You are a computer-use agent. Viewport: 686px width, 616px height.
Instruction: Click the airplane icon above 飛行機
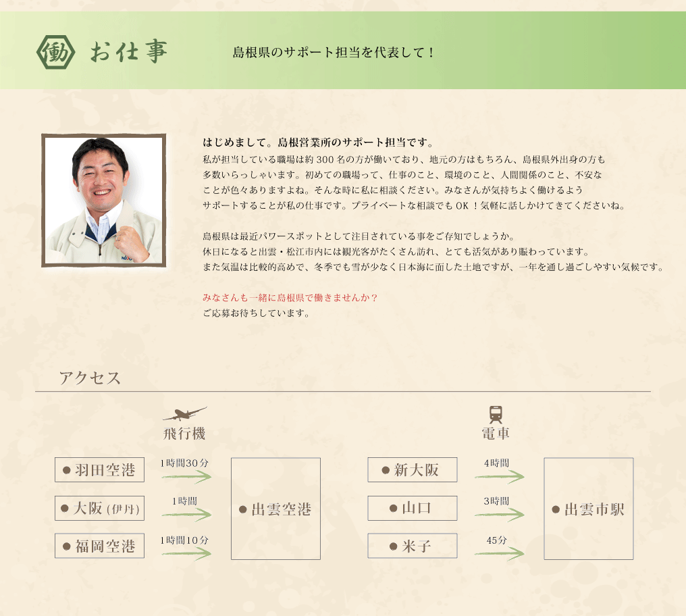click(184, 414)
